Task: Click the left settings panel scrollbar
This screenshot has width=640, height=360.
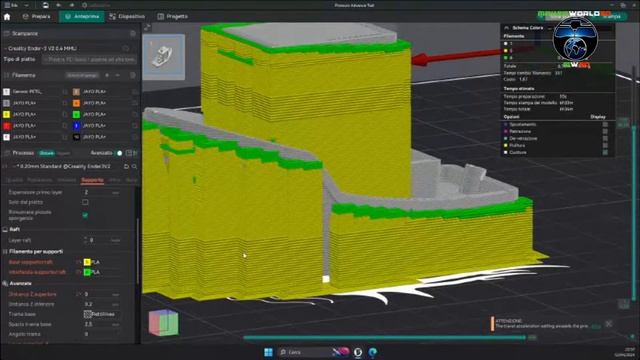Action: 138,251
